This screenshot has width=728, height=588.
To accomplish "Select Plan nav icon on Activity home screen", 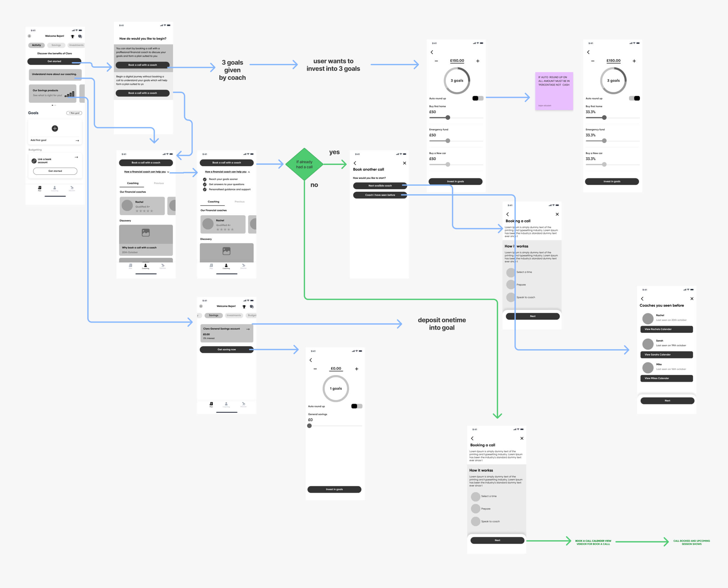I will [40, 188].
